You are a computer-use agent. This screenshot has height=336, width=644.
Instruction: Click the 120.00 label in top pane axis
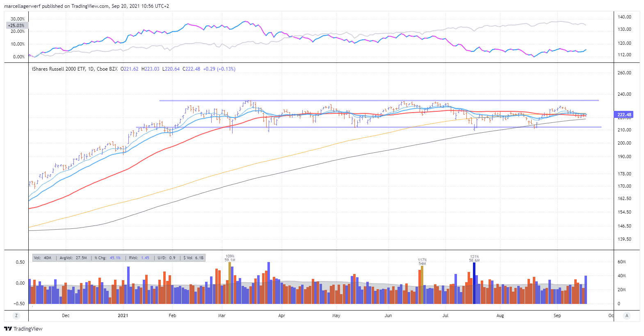click(x=624, y=43)
